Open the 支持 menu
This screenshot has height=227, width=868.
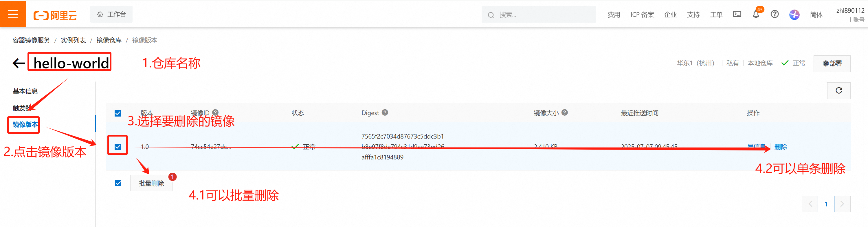693,14
